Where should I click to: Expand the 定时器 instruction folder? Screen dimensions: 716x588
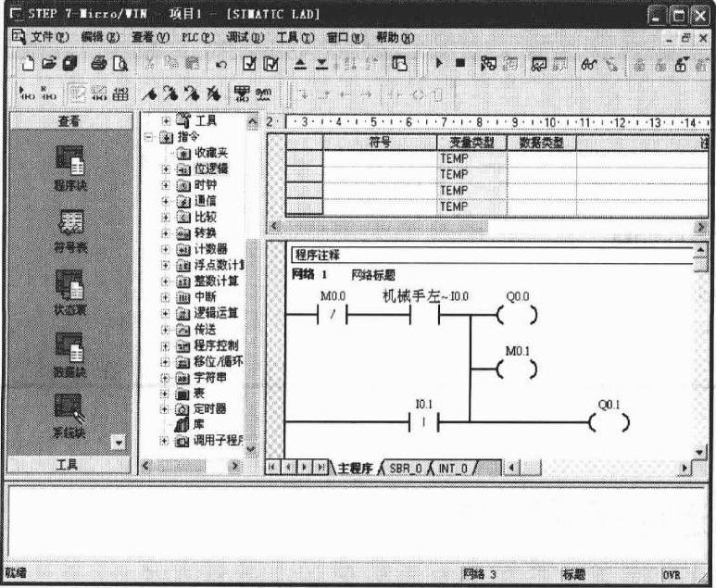coord(165,408)
